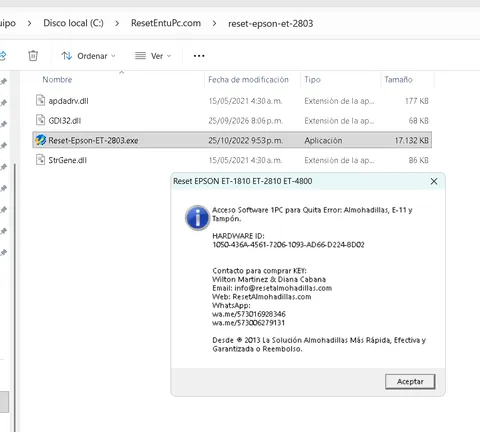
Task: Click the HARDWARE ID value text
Action: (288, 245)
